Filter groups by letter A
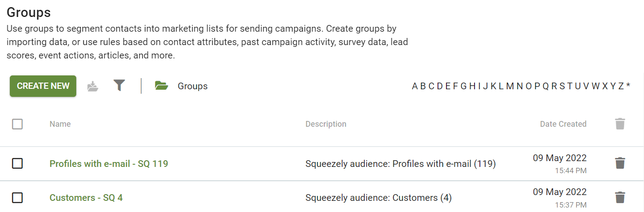 pos(415,86)
